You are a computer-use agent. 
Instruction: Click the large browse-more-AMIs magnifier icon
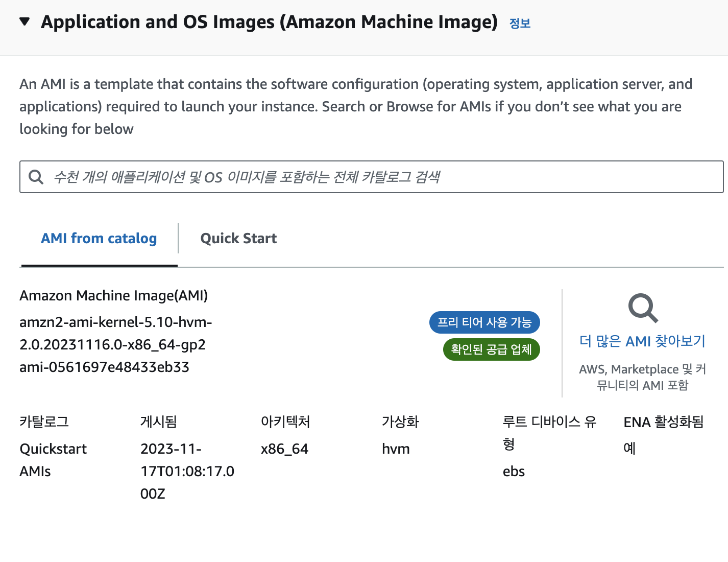click(643, 308)
